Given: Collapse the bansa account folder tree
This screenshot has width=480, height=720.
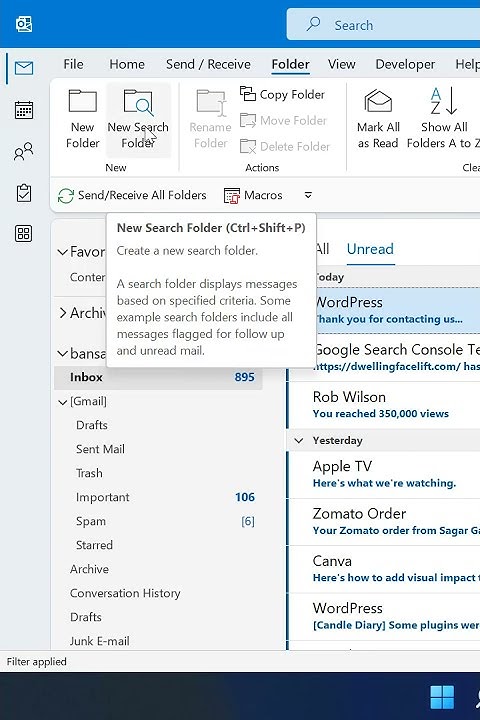Looking at the screenshot, I should [x=62, y=354].
